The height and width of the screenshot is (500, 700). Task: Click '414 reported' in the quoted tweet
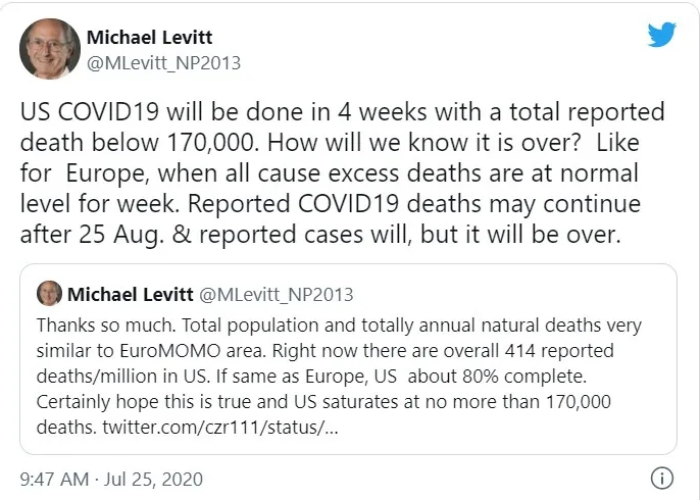559,350
